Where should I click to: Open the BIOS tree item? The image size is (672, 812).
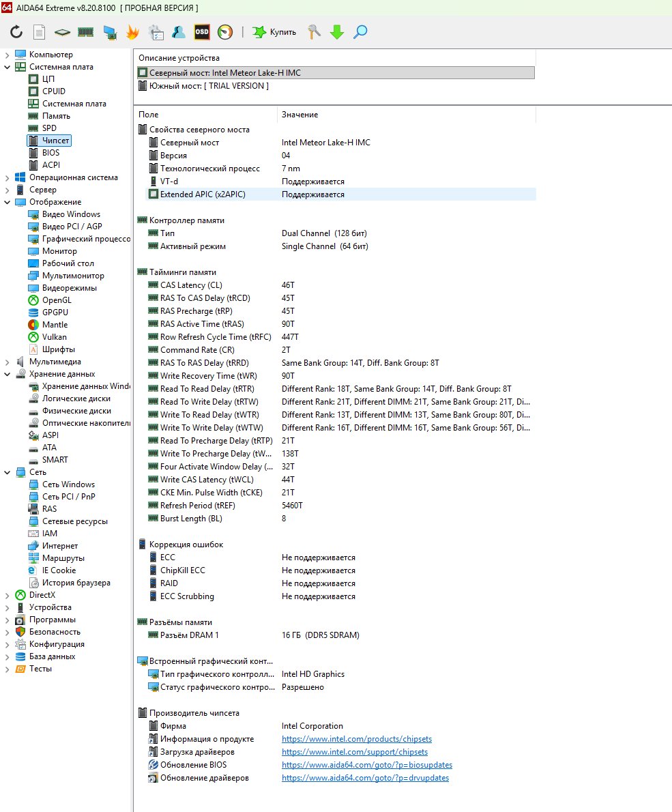pyautogui.click(x=50, y=153)
